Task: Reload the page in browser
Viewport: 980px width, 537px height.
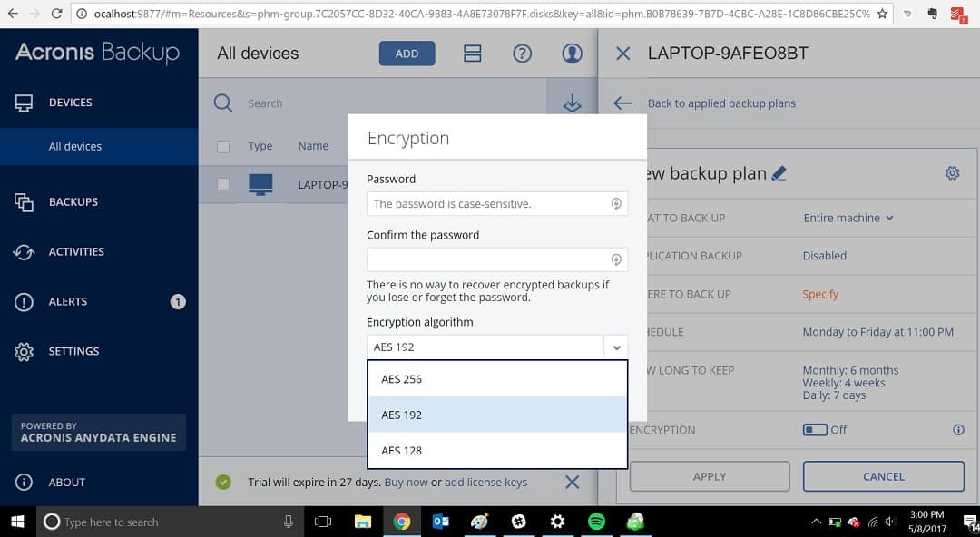Action: pos(56,13)
